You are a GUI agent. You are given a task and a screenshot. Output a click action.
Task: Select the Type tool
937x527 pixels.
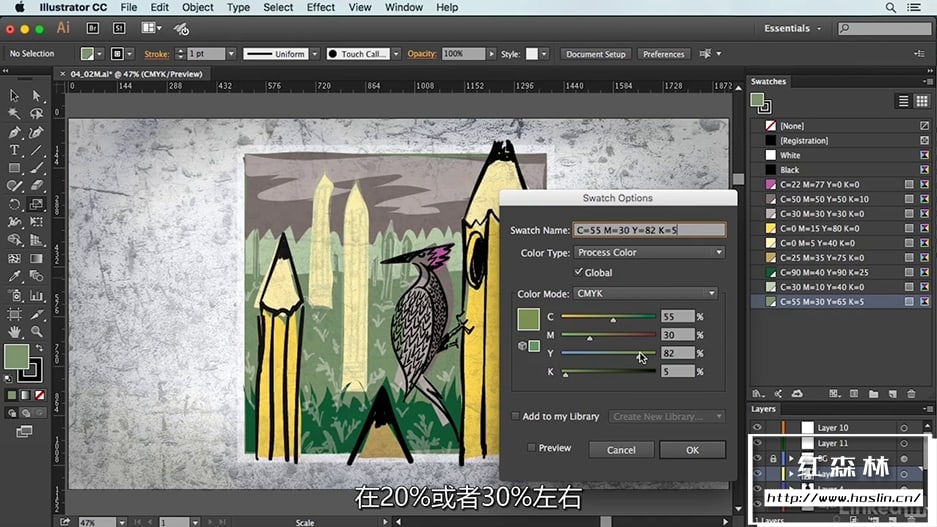(14, 150)
